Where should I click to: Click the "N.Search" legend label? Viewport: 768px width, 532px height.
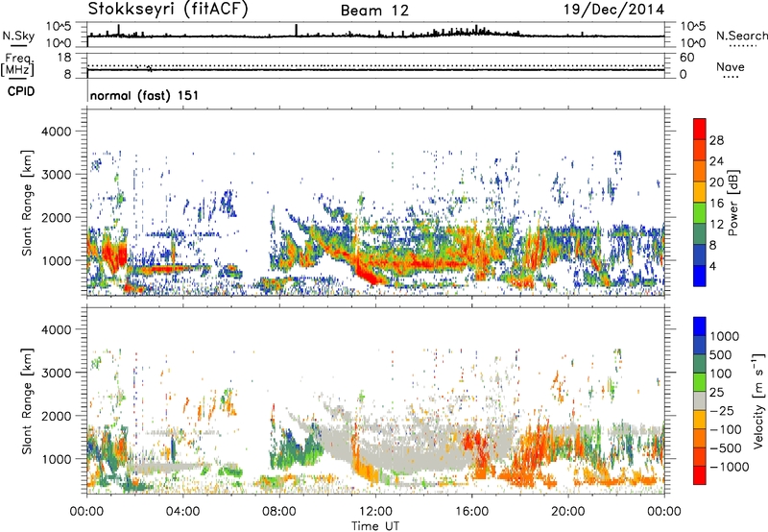pyautogui.click(x=741, y=36)
